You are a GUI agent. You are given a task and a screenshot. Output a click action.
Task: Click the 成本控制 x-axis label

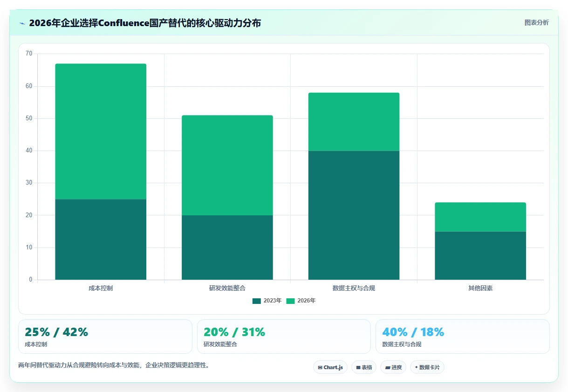(101, 288)
